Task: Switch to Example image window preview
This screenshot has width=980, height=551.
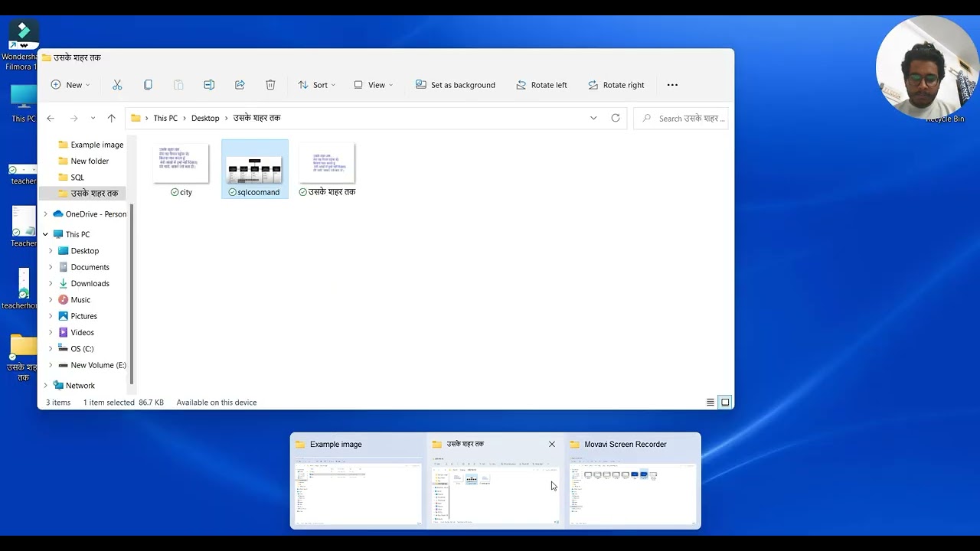Action: pyautogui.click(x=358, y=481)
